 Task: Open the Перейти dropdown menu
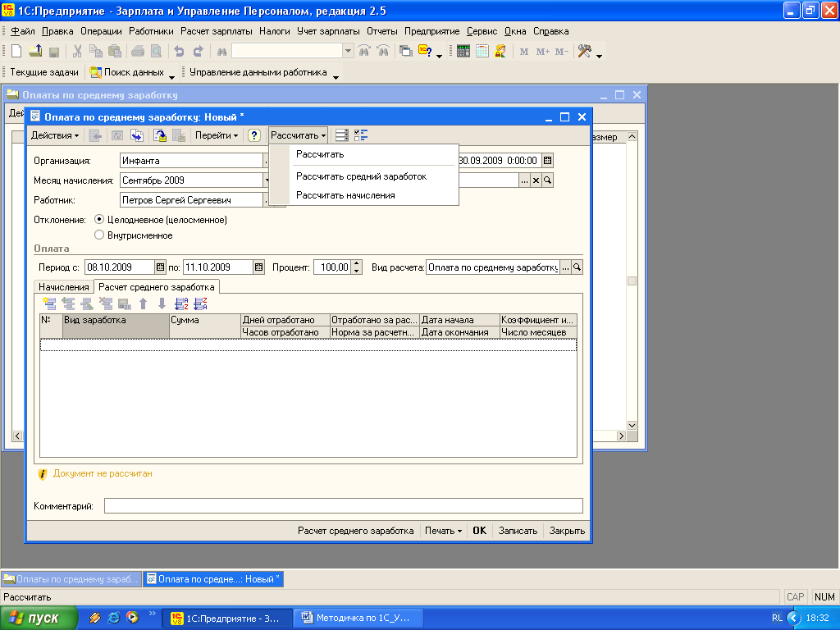(x=217, y=135)
